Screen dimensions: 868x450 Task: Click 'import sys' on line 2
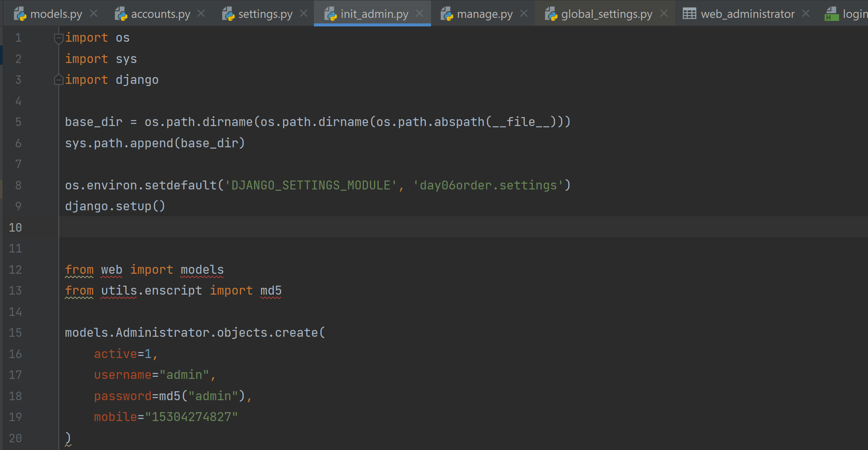[x=101, y=59]
